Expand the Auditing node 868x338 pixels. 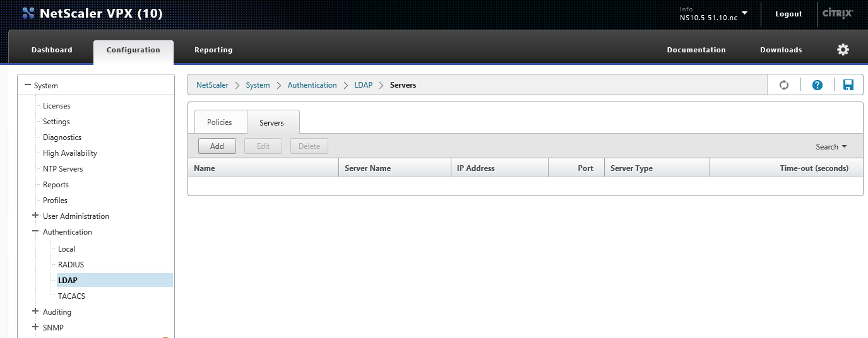pyautogui.click(x=35, y=312)
